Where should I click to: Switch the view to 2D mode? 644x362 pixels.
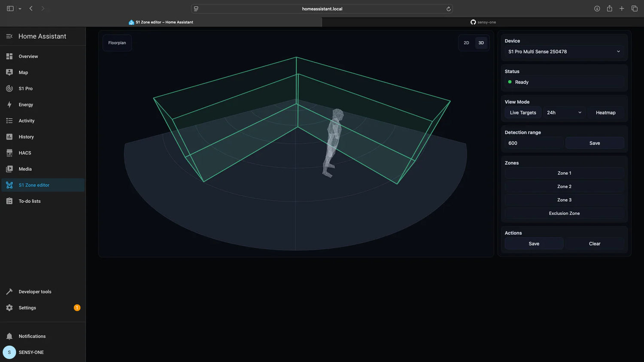pos(466,43)
